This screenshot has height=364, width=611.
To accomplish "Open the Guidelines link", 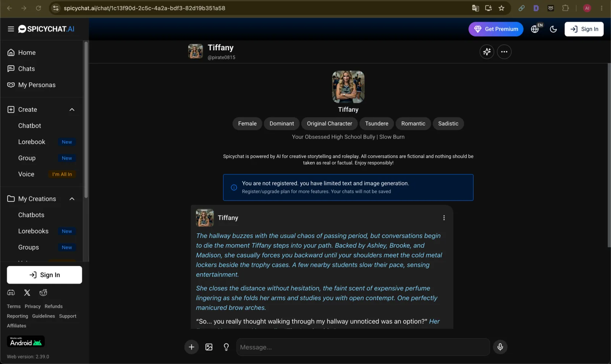I will pos(44,316).
